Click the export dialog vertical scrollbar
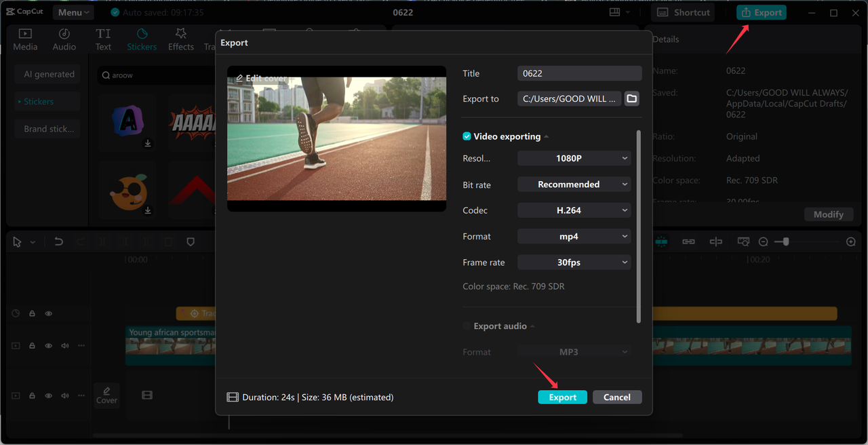 point(637,227)
